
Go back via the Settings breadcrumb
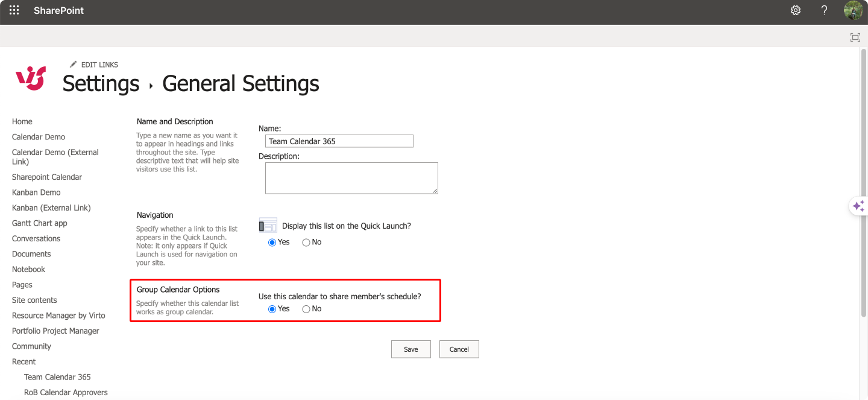(x=101, y=83)
